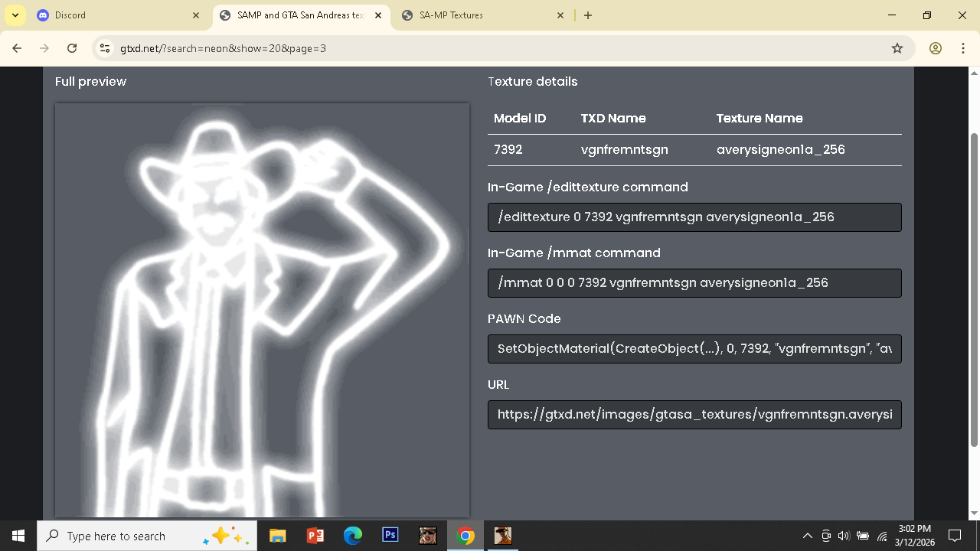Click the scrollbar down arrow
This screenshot has height=551, width=980.
[974, 514]
